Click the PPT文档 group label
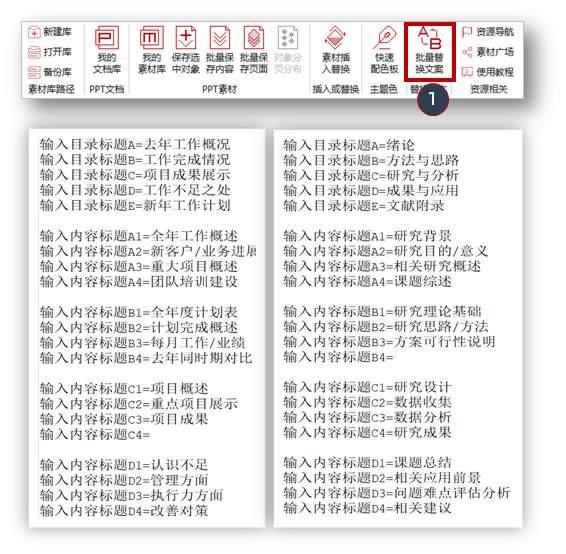566x554 pixels. (x=107, y=89)
